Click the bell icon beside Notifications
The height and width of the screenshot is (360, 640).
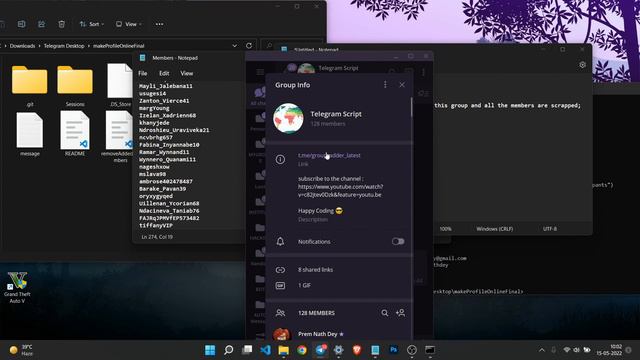(280, 241)
